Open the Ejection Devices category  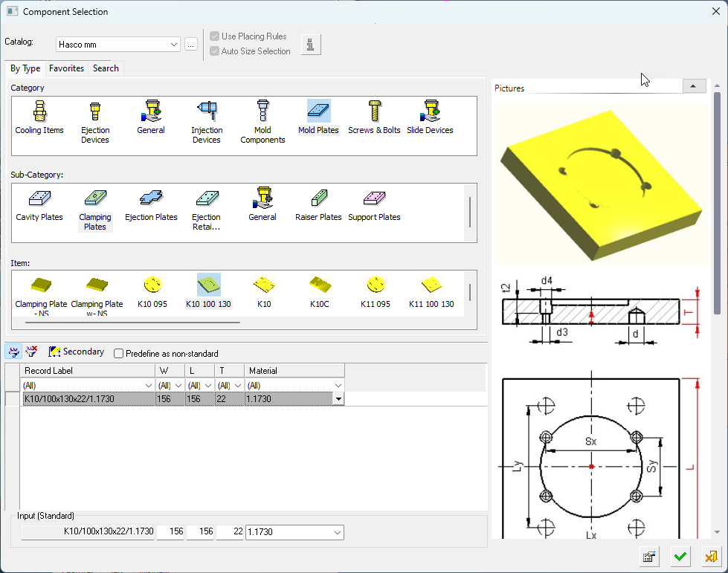pos(94,113)
